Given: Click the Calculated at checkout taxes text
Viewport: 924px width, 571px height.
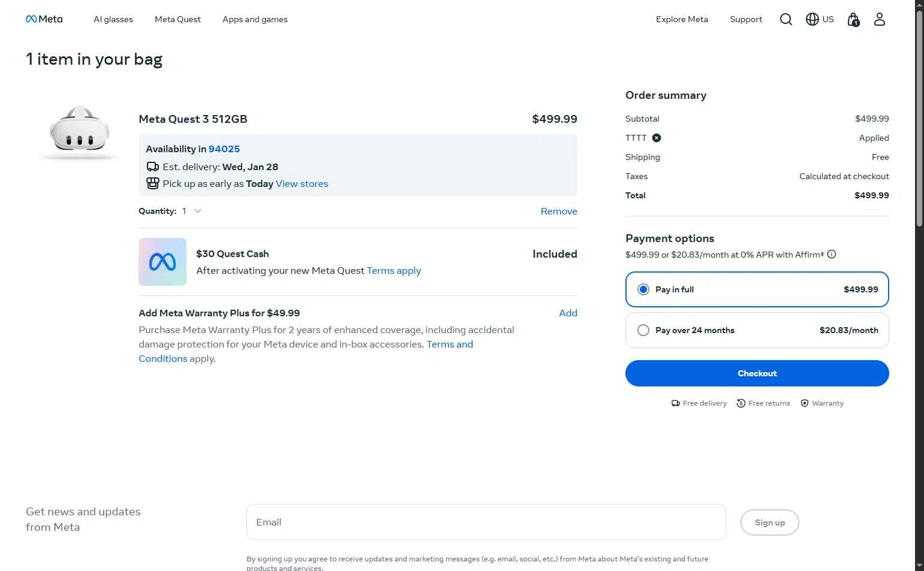Looking at the screenshot, I should tap(844, 176).
